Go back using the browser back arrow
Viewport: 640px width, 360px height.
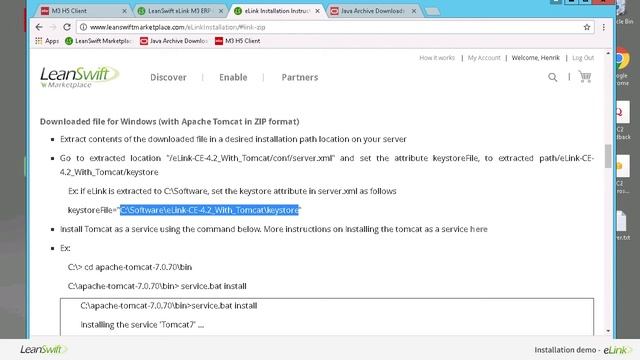point(39,27)
